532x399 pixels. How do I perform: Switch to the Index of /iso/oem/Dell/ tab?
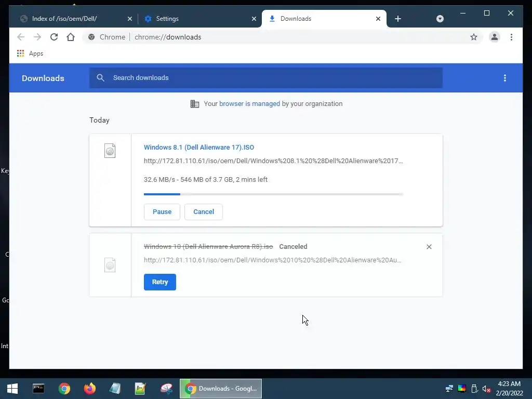76,19
